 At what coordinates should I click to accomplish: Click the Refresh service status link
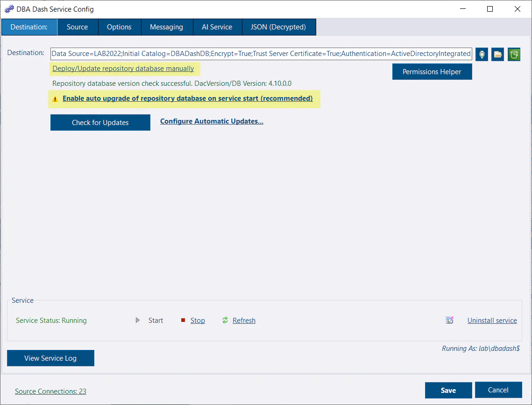[x=244, y=320]
